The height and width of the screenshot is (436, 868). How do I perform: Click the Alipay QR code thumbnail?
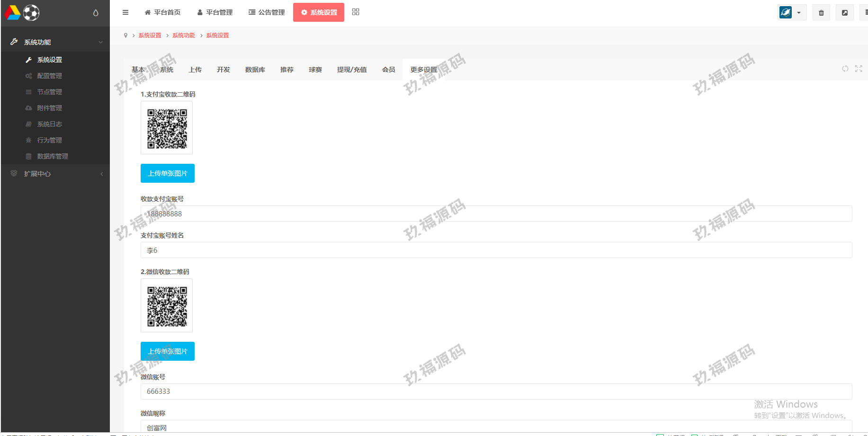pyautogui.click(x=167, y=128)
